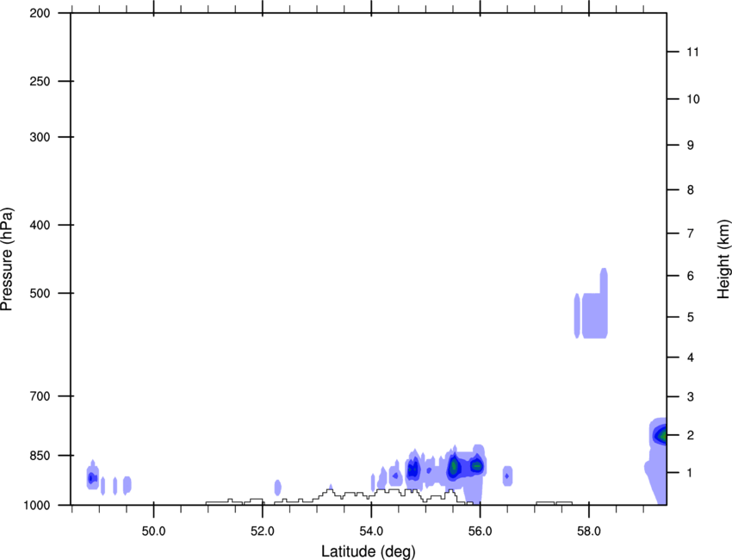The width and height of the screenshot is (732, 560).
Task: Click the 850 pressure tick label
Action: 40,456
